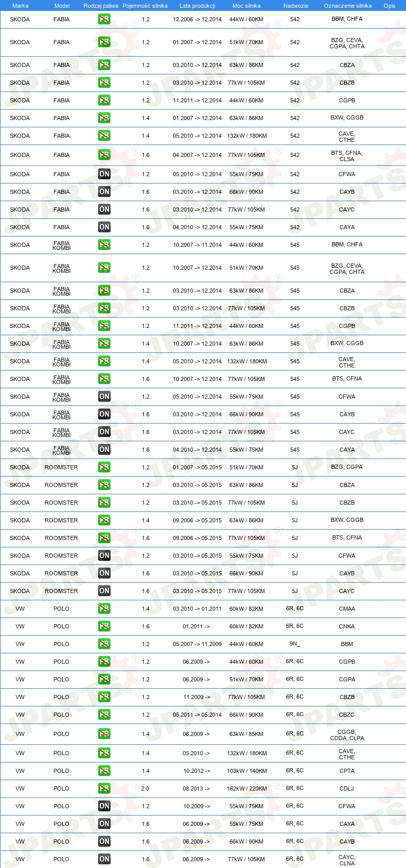Click petrol icon in VW Polo CDLJ row
The image size is (406, 868).
coord(104,788)
